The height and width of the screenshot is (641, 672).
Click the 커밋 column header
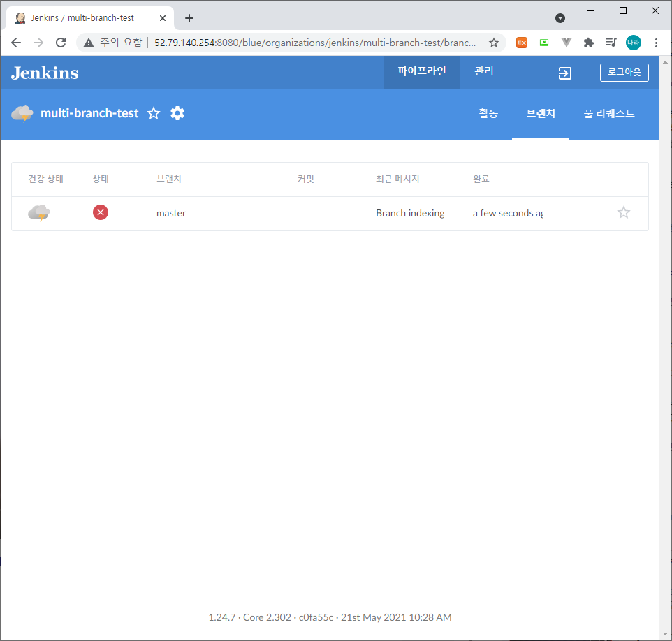306,179
